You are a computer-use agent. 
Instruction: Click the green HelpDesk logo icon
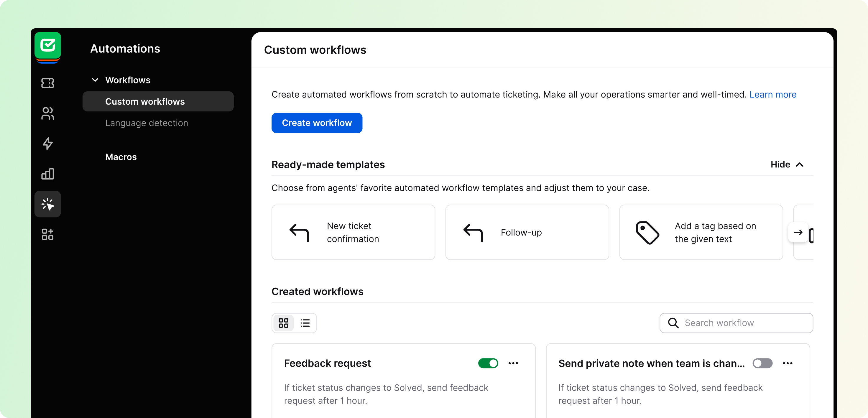coord(47,45)
